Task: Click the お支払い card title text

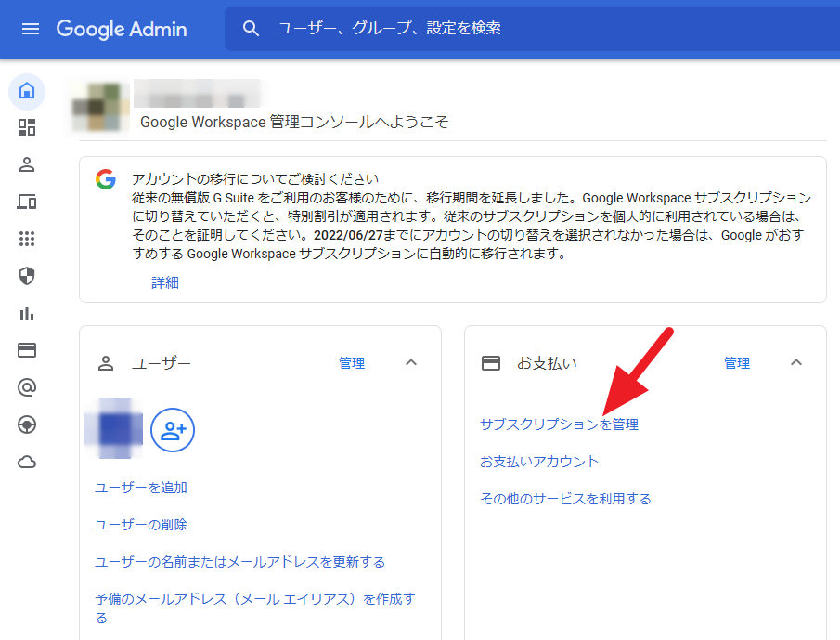Action: [547, 363]
